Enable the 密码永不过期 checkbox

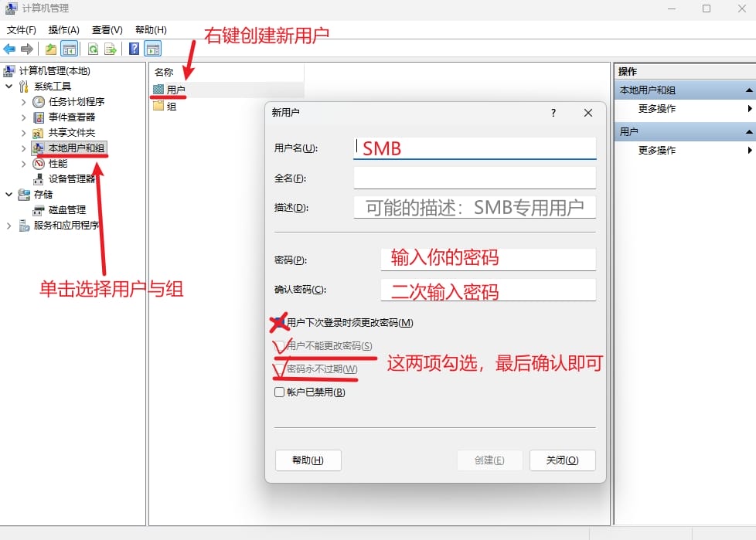(x=279, y=369)
